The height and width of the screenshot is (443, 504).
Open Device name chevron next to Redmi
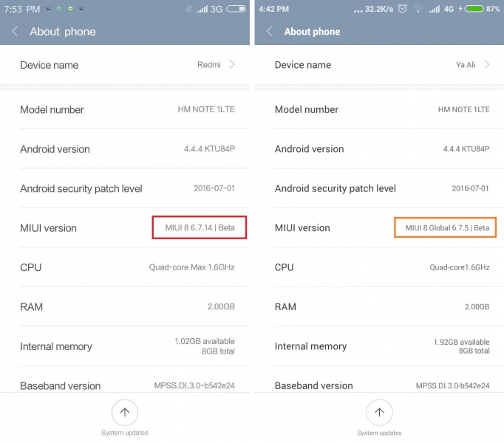[232, 65]
